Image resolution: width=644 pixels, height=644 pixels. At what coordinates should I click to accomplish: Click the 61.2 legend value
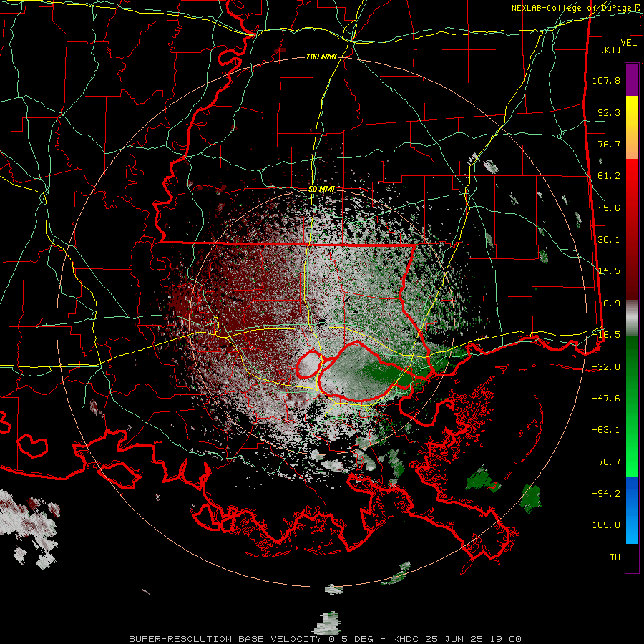609,176
